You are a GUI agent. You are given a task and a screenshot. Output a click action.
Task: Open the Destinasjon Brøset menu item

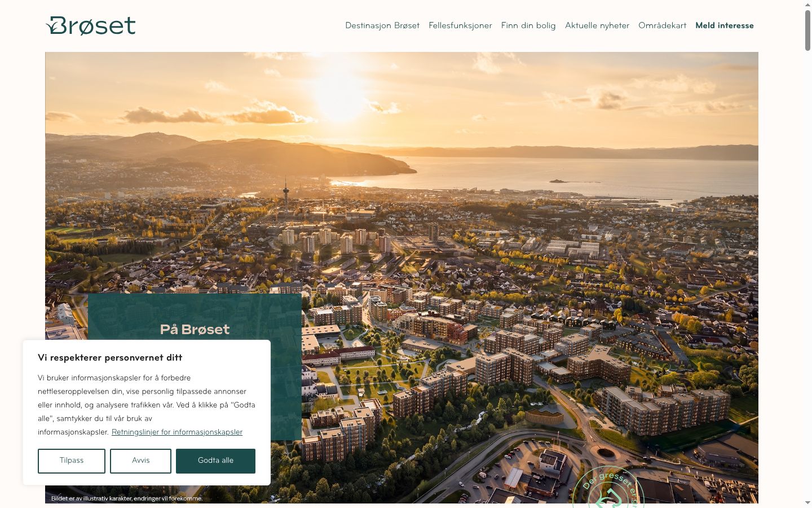(x=382, y=25)
